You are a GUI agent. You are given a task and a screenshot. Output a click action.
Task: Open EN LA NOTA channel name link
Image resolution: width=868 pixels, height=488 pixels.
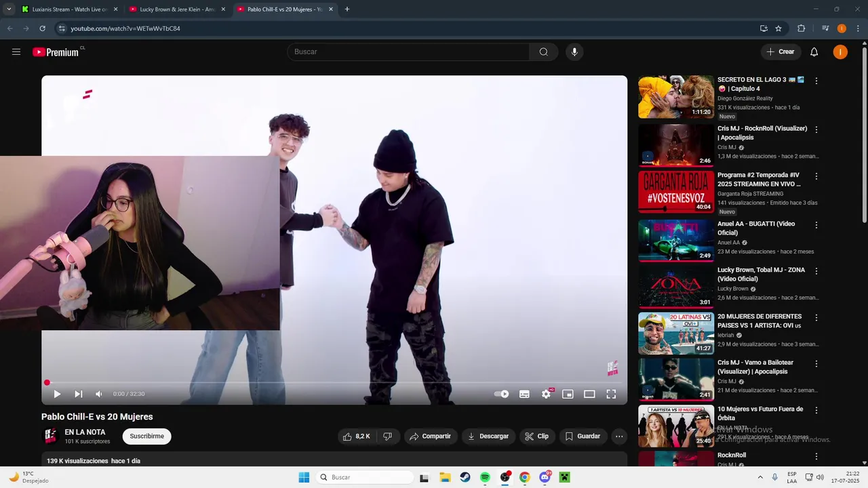pyautogui.click(x=85, y=432)
